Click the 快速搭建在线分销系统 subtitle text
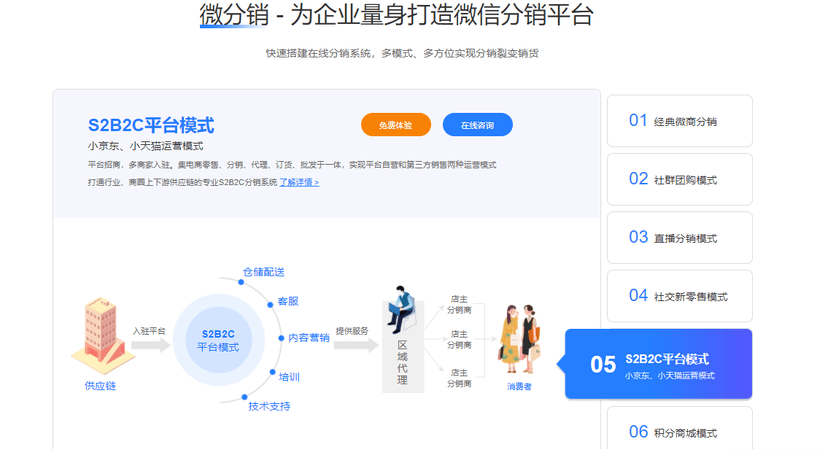 402,53
